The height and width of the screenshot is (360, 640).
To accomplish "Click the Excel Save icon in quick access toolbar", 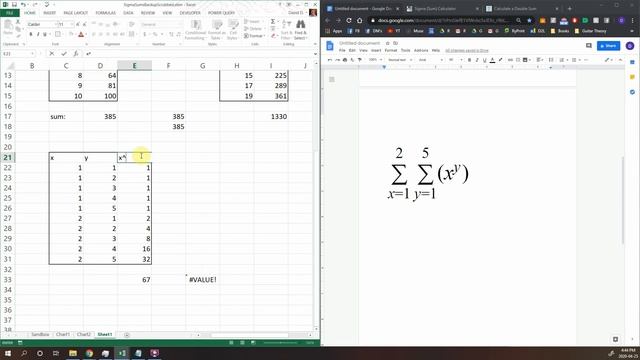I will (x=14, y=4).
